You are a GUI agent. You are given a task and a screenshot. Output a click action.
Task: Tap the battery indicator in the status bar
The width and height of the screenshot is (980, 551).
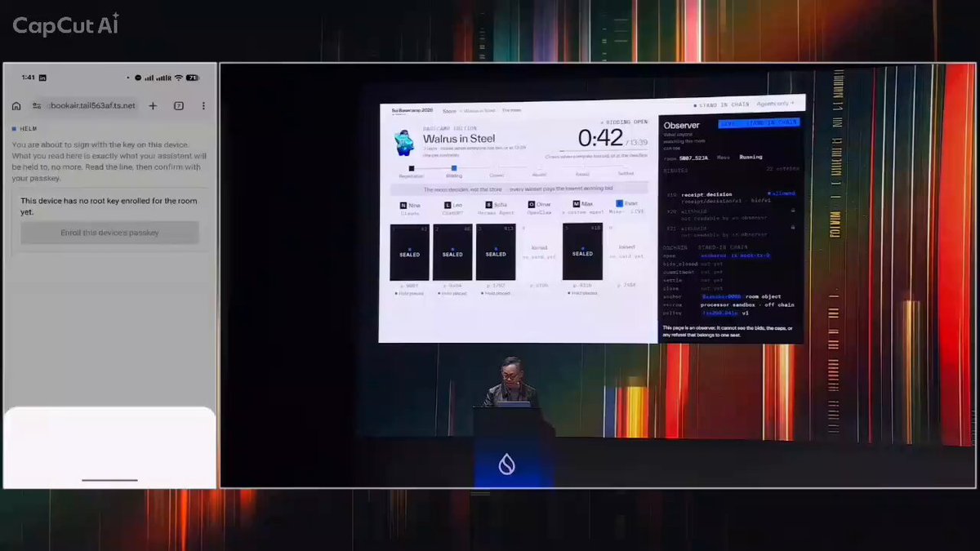coord(192,78)
